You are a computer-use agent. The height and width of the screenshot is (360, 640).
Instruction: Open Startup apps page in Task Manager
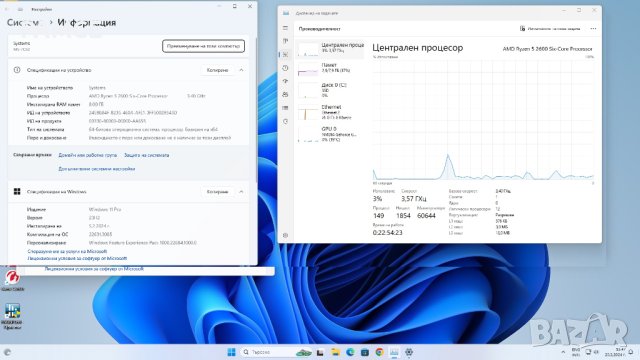pyautogui.click(x=285, y=81)
